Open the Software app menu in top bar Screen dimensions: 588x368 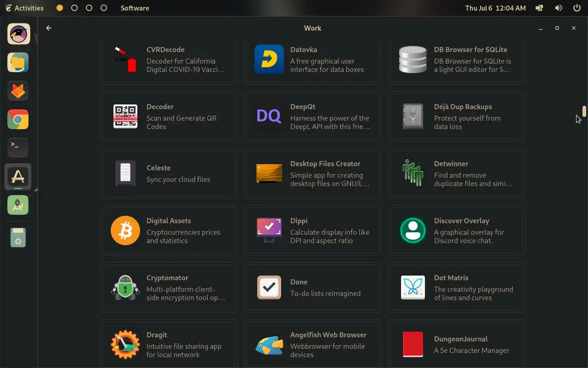pyautogui.click(x=135, y=8)
